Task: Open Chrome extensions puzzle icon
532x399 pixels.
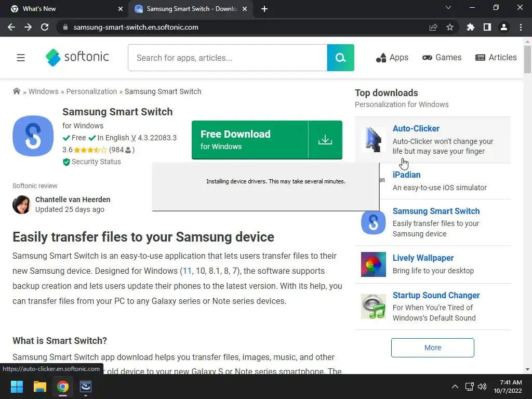Action: coord(471,27)
